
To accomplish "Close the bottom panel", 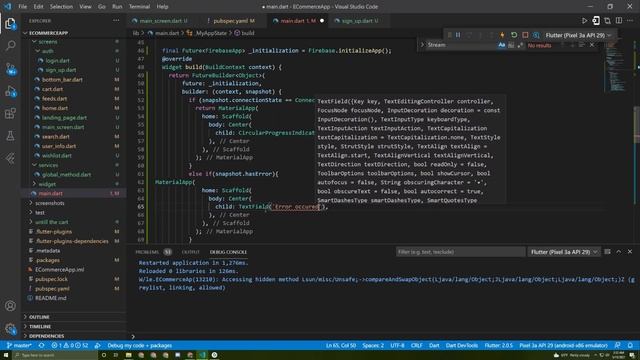I will (x=630, y=252).
